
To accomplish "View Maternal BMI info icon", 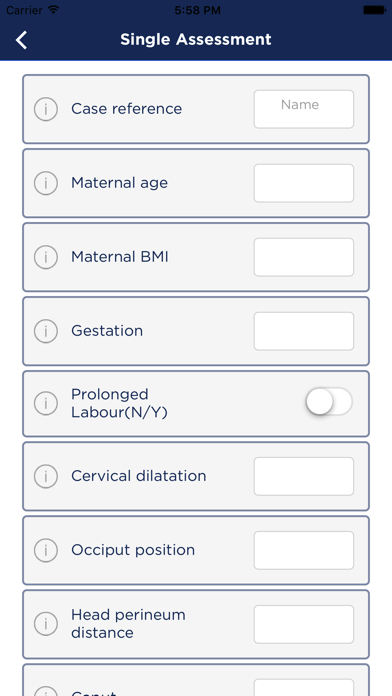I will pyautogui.click(x=46, y=257).
